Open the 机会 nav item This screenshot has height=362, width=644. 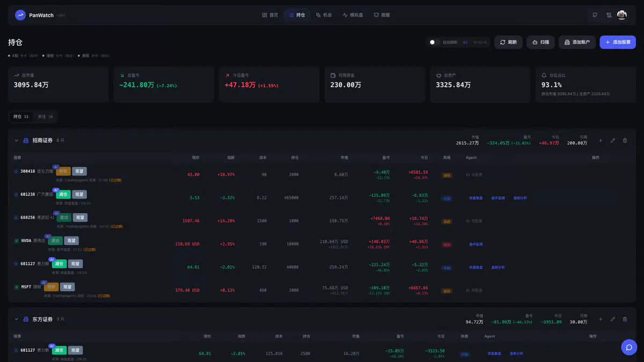[x=324, y=15]
